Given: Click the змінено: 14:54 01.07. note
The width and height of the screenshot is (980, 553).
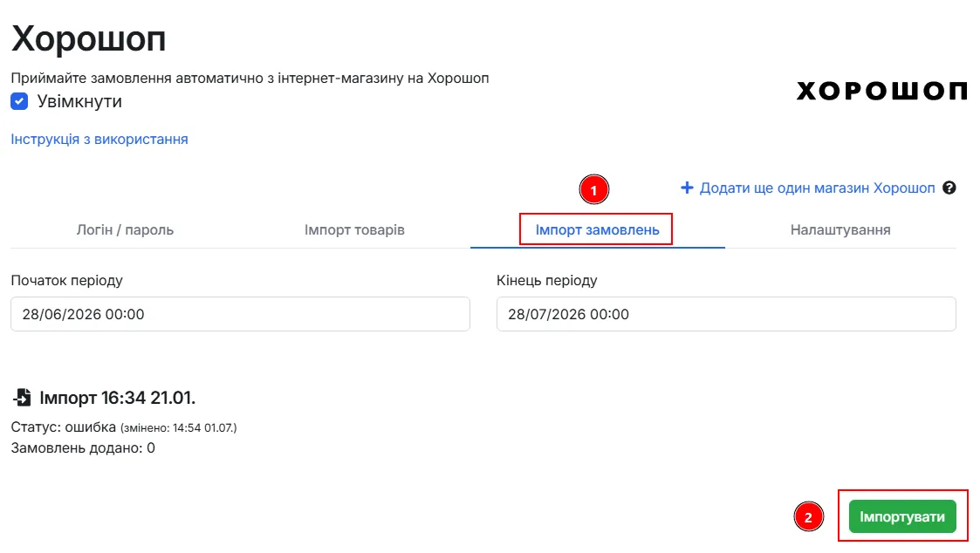Looking at the screenshot, I should point(179,428).
